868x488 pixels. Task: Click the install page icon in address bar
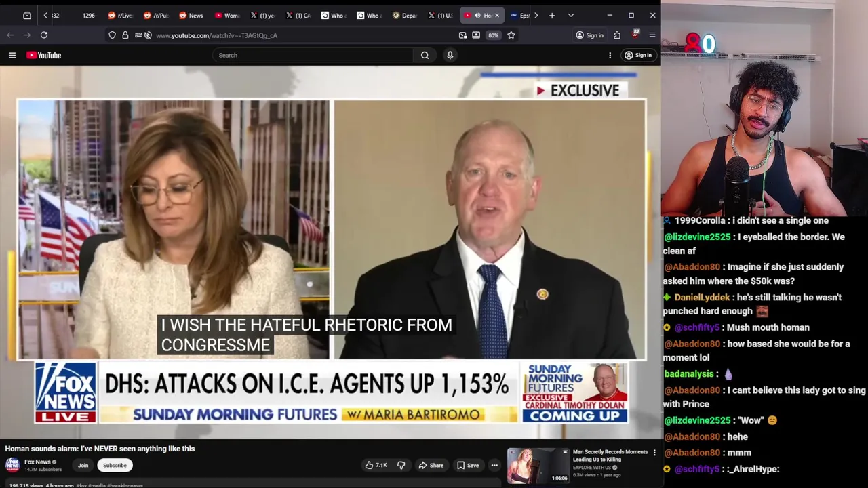476,35
